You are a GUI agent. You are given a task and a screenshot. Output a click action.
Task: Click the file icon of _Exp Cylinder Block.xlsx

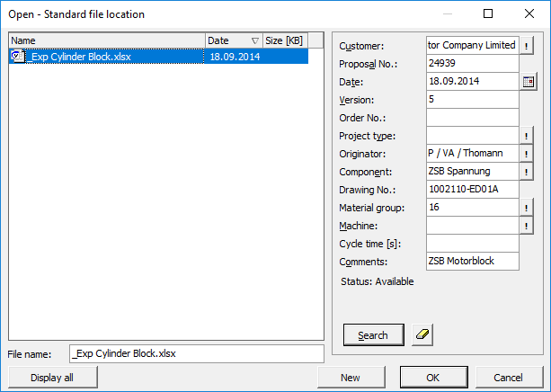(17, 56)
